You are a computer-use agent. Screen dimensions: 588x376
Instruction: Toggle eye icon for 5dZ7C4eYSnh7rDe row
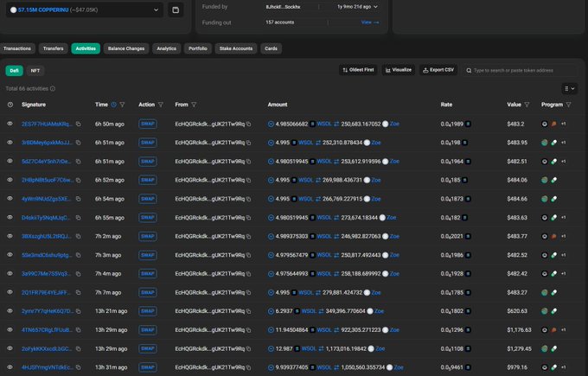[x=10, y=161]
